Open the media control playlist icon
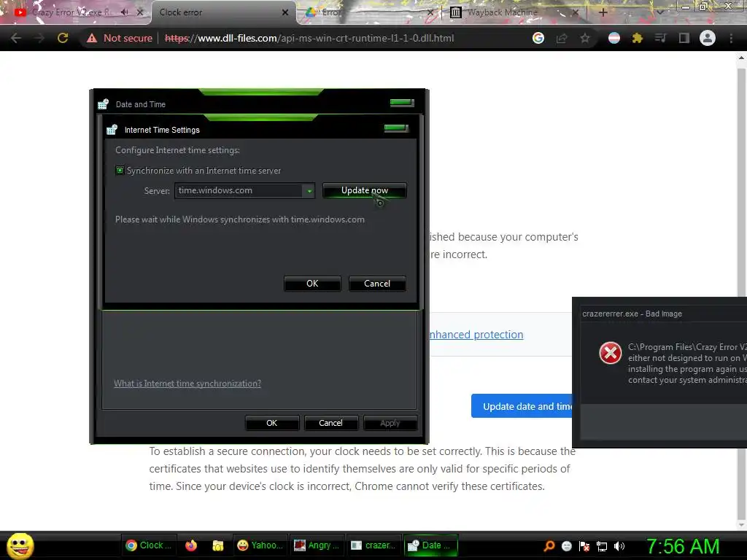Image resolution: width=747 pixels, height=560 pixels. 660,38
